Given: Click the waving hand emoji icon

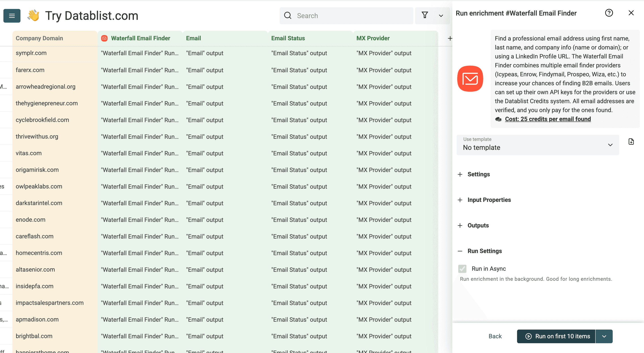Looking at the screenshot, I should 33,15.
